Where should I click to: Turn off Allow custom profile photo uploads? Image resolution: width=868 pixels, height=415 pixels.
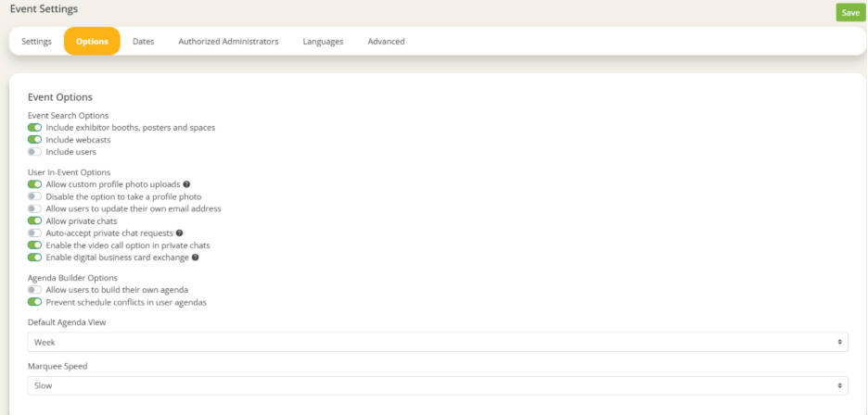(x=34, y=184)
